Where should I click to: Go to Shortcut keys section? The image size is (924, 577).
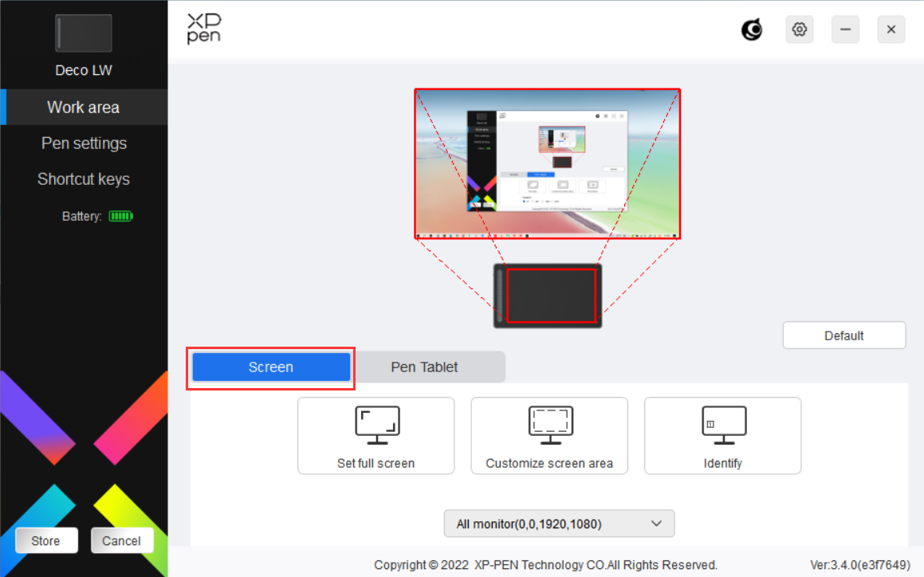point(84,179)
